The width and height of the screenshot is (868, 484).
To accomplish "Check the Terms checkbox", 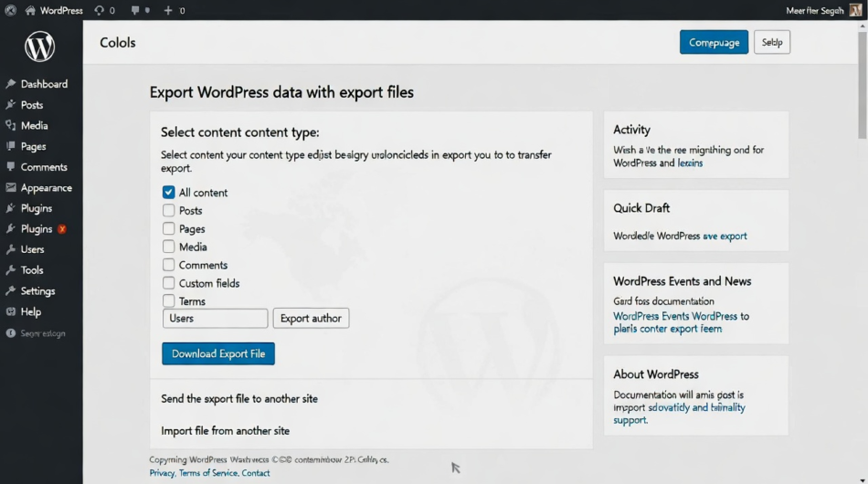I will click(168, 301).
